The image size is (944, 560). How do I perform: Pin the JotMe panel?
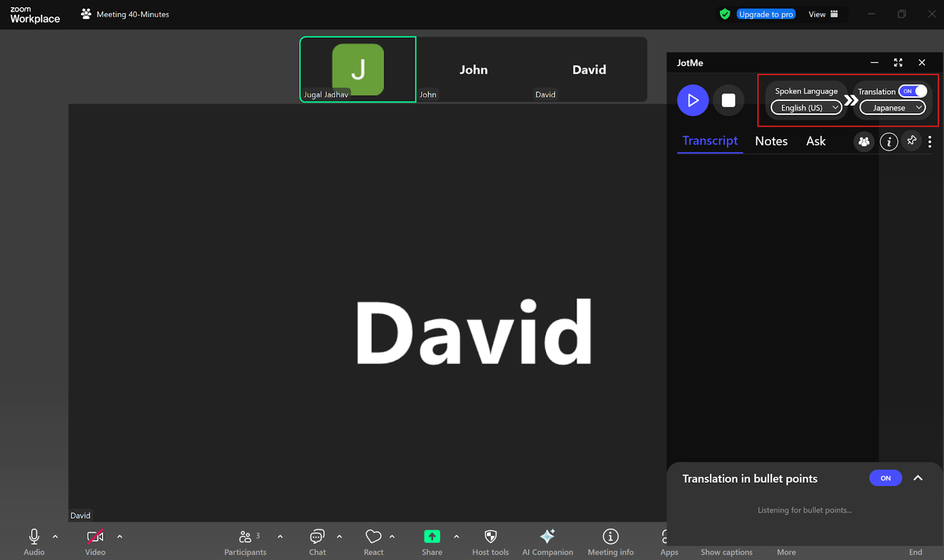click(x=912, y=140)
